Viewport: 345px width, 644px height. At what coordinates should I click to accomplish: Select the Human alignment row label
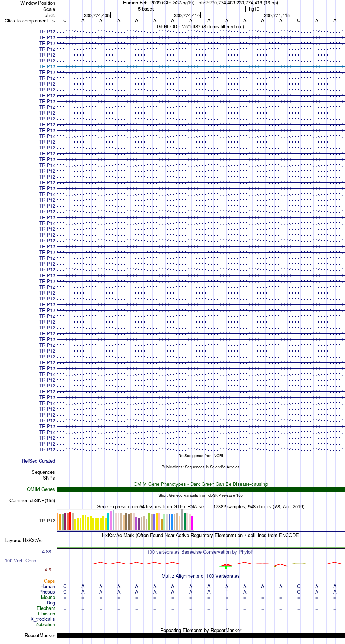pos(48,586)
